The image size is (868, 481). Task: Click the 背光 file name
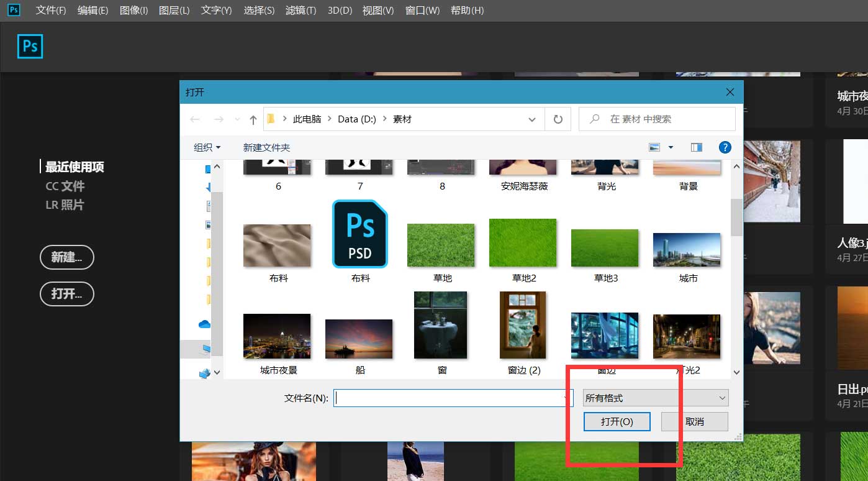point(606,186)
